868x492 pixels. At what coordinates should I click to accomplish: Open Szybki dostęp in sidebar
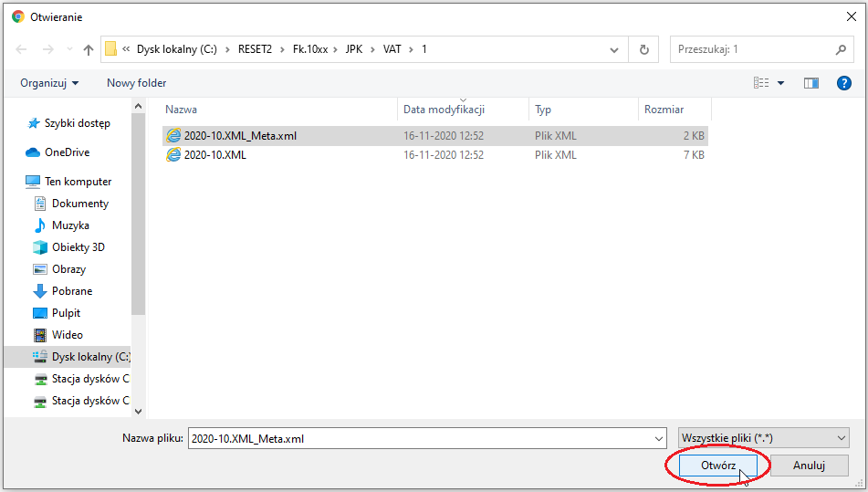tap(77, 123)
